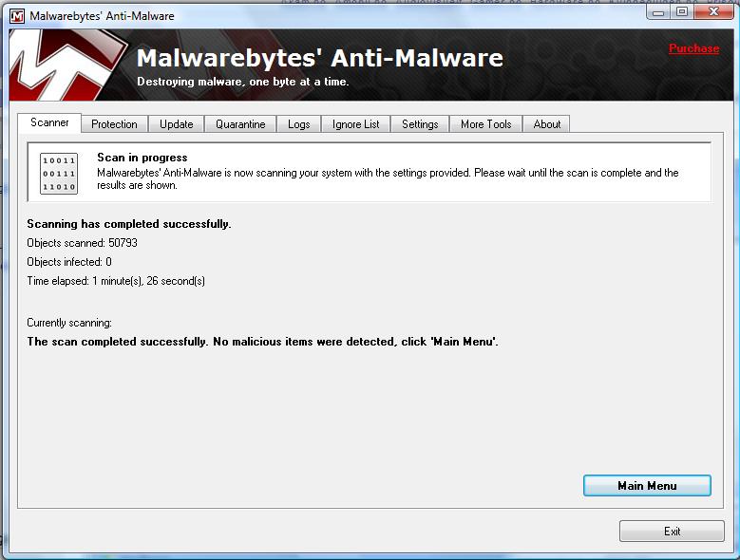The width and height of the screenshot is (740, 560).
Task: Click the Malwarebytes logo in banner
Action: coord(66,65)
